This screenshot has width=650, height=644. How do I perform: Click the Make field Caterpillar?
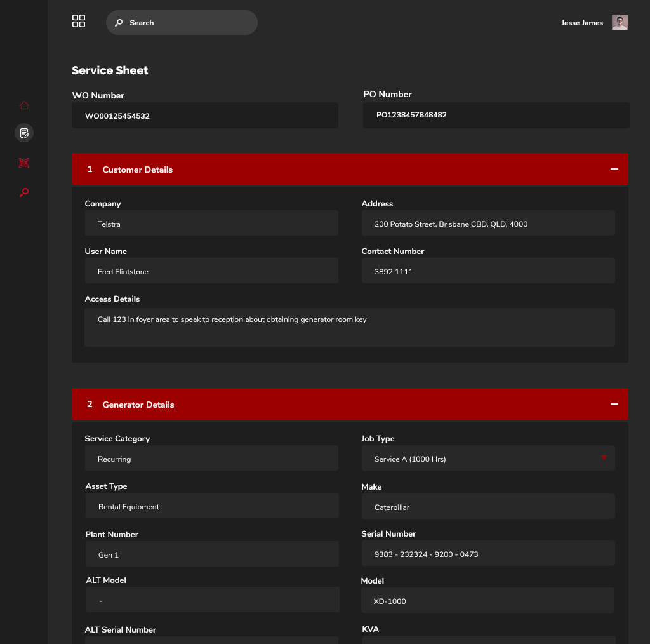(488, 507)
